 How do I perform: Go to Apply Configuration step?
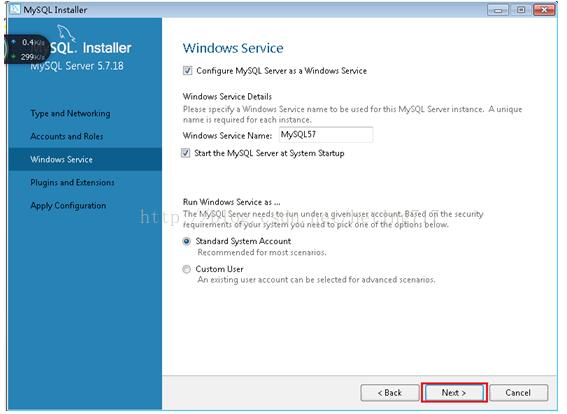(68, 205)
